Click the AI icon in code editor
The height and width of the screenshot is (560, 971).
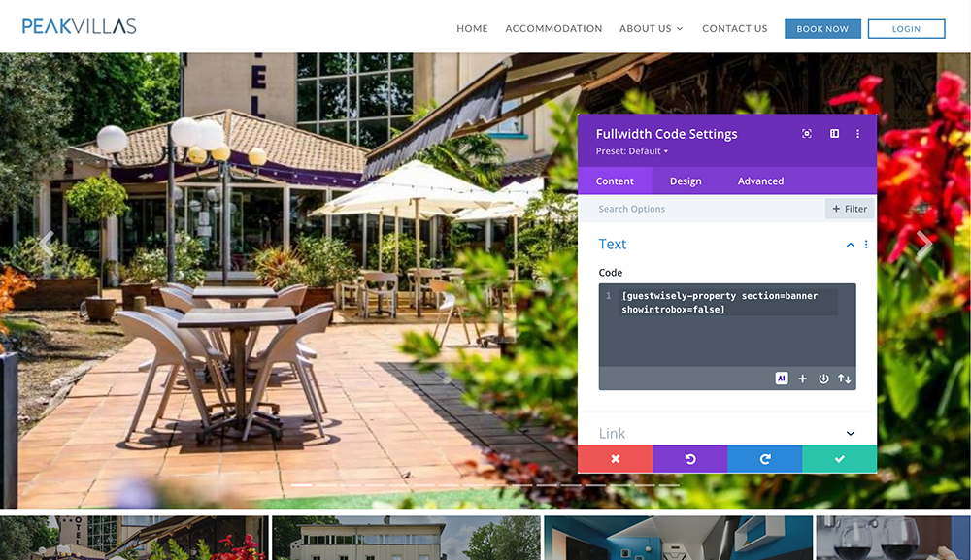[782, 379]
